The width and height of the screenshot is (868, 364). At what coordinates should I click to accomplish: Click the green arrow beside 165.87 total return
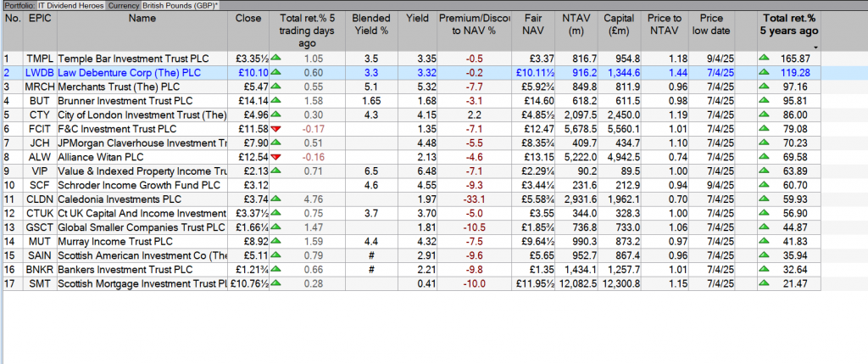[765, 59]
